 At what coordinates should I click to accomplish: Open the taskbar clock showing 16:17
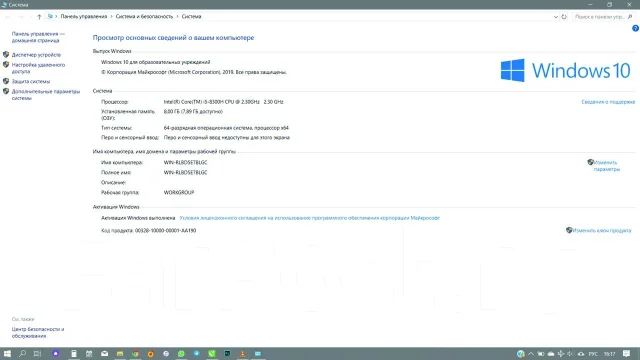[609, 354]
